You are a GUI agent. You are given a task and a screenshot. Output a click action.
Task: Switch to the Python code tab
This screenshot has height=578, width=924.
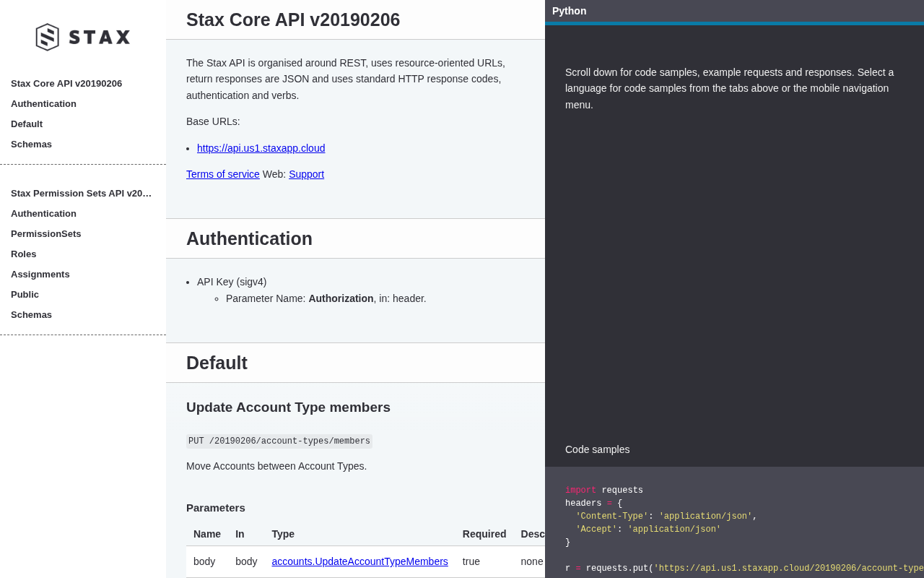pyautogui.click(x=569, y=11)
